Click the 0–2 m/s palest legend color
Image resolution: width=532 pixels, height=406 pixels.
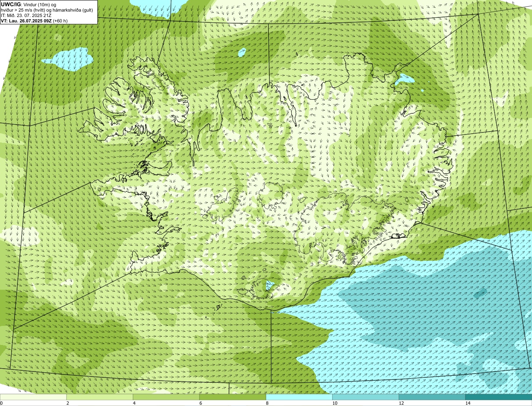pos(33,397)
